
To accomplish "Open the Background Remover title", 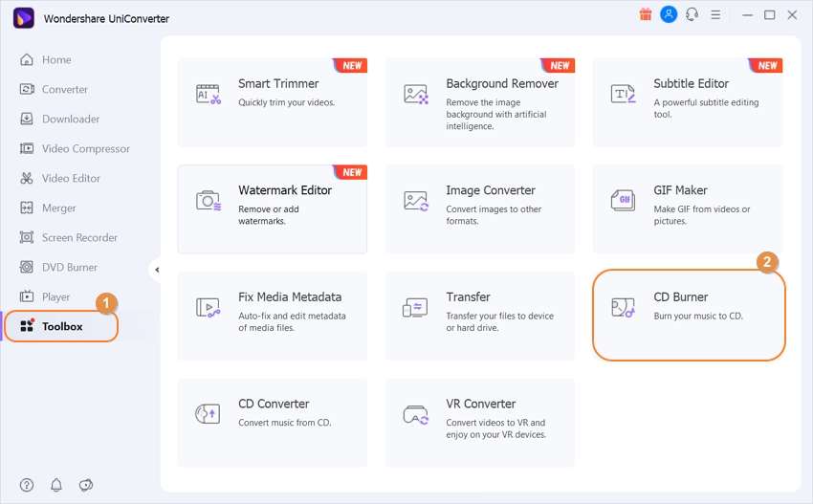I will pyautogui.click(x=502, y=83).
